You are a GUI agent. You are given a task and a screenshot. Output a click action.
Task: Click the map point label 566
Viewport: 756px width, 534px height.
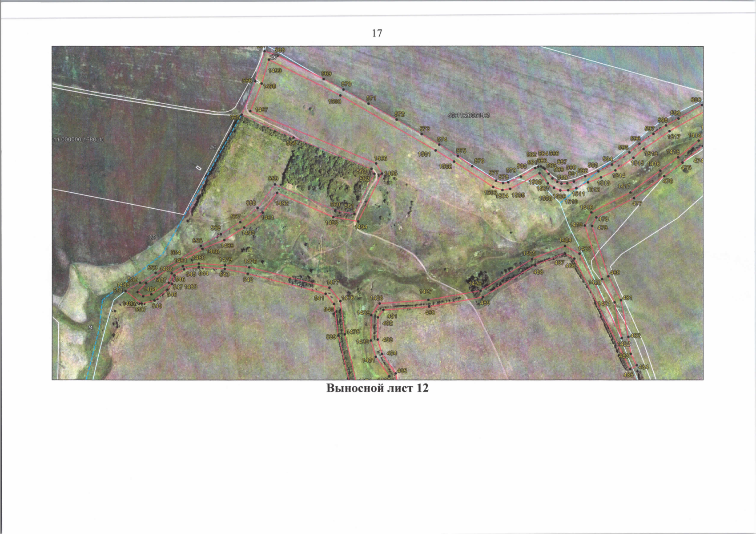click(x=247, y=81)
